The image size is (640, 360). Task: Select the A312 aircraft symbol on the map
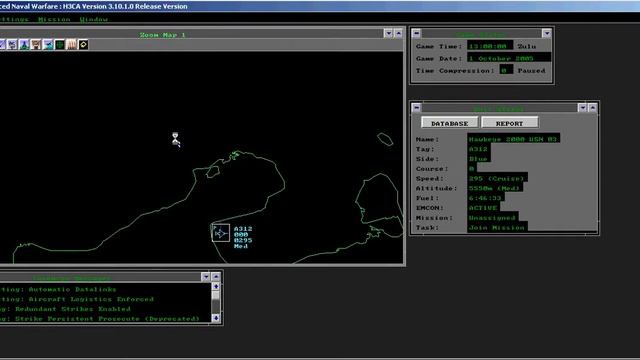pyautogui.click(x=221, y=233)
